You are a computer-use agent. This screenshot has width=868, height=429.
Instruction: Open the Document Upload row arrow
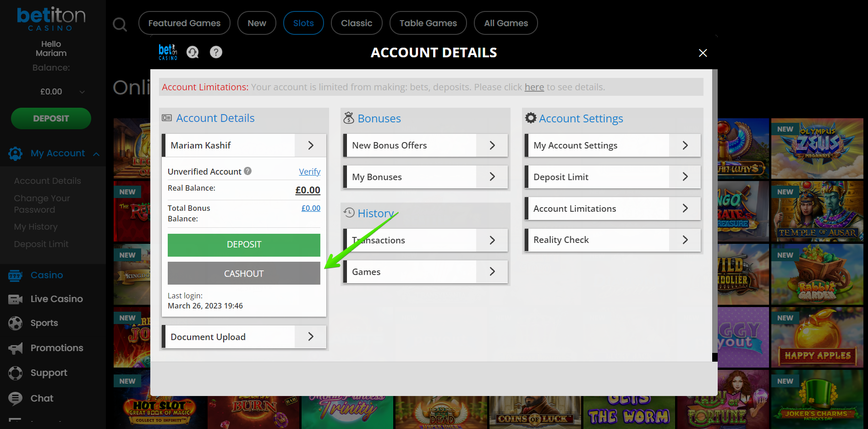pyautogui.click(x=311, y=336)
